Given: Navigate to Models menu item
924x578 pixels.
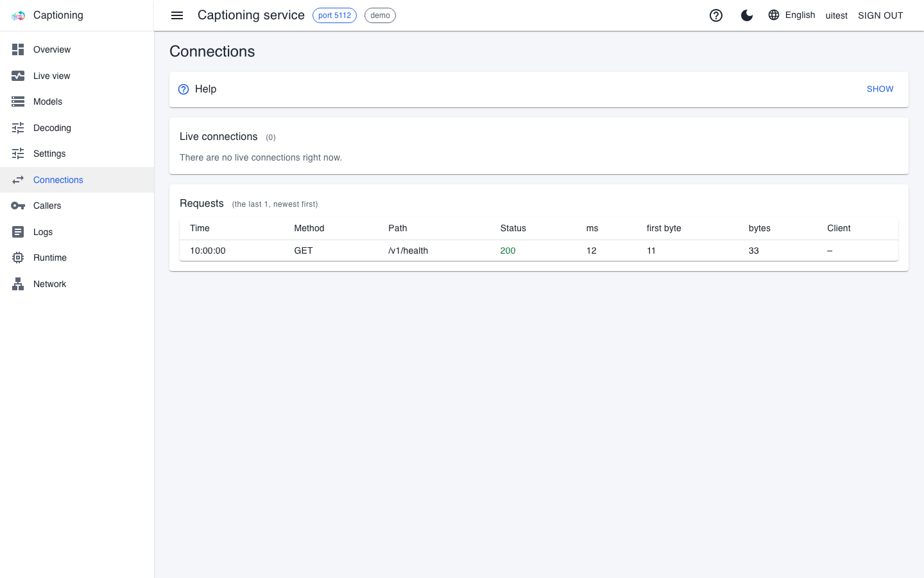Looking at the screenshot, I should point(77,101).
